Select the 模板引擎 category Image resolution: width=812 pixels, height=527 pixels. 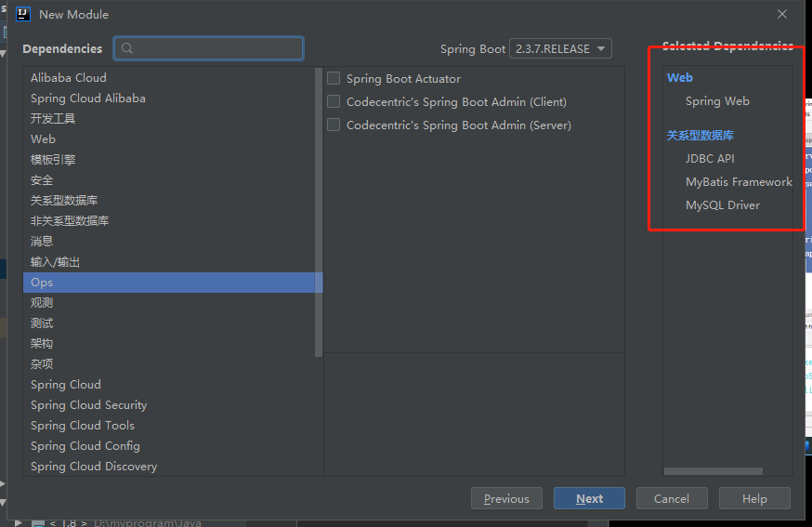click(169, 160)
